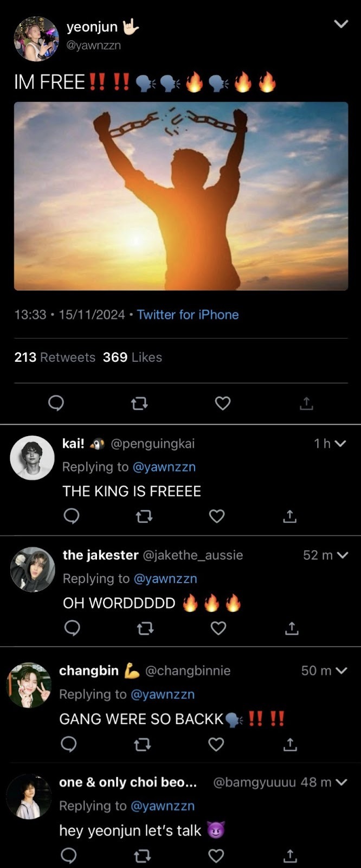Like changbin's GANG WERE SO BACKK reply
The height and width of the screenshot is (868, 361).
pos(216,744)
